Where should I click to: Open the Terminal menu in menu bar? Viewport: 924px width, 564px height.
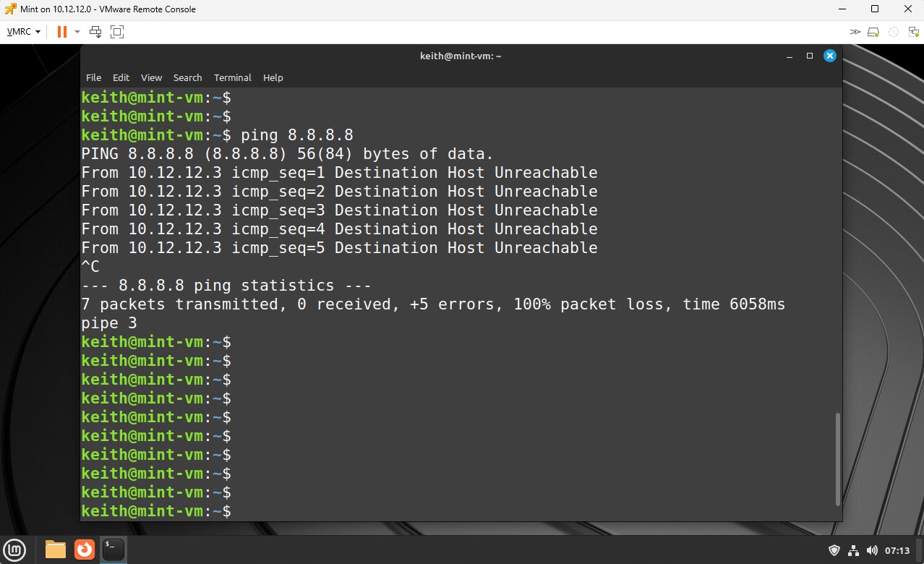232,77
